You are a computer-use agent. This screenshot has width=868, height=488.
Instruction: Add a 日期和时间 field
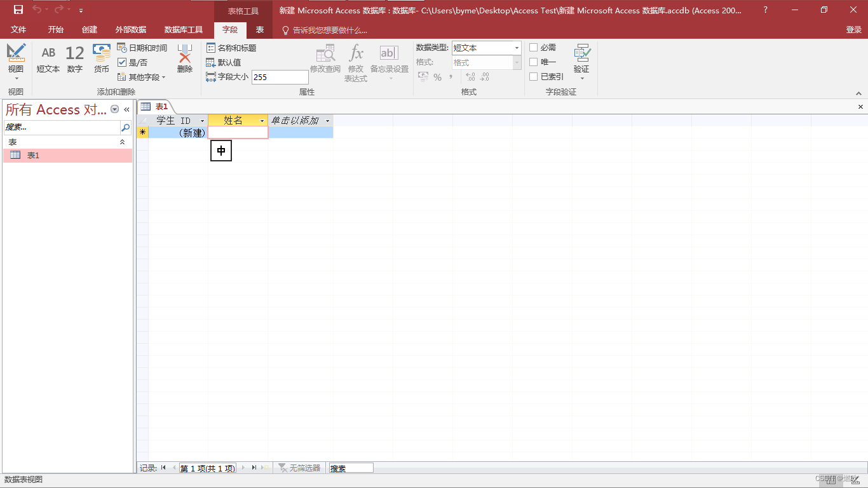point(142,48)
